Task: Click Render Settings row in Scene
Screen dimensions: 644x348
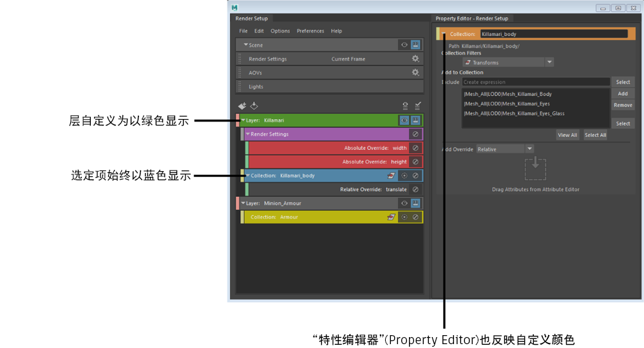Action: [330, 59]
